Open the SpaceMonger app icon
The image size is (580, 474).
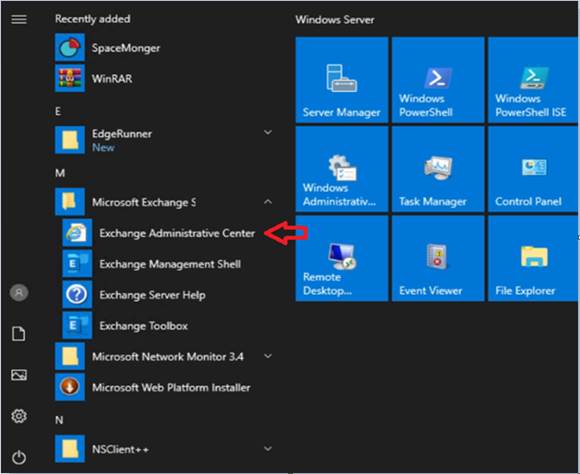pyautogui.click(x=70, y=47)
